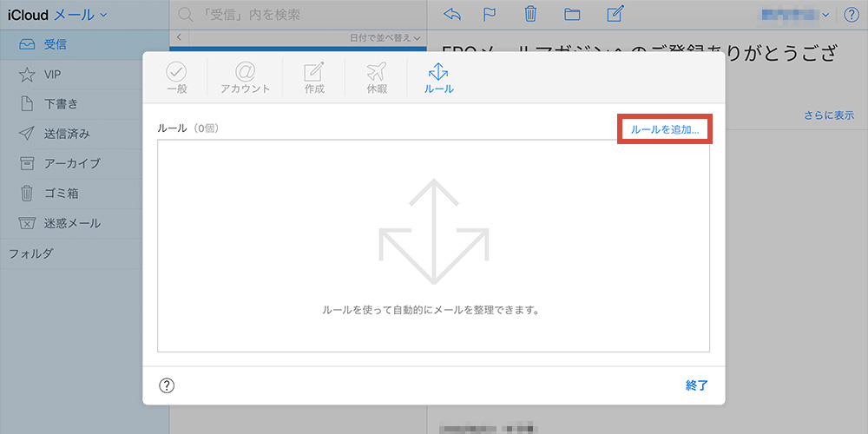The image size is (868, 434).
Task: Click さらに表示 show more link
Action: [x=827, y=115]
